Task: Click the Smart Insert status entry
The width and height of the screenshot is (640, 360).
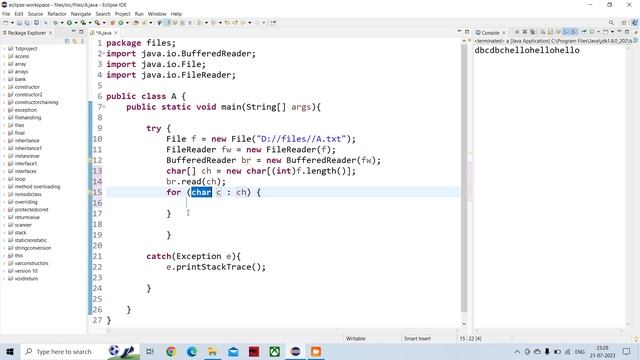Action: click(417, 338)
